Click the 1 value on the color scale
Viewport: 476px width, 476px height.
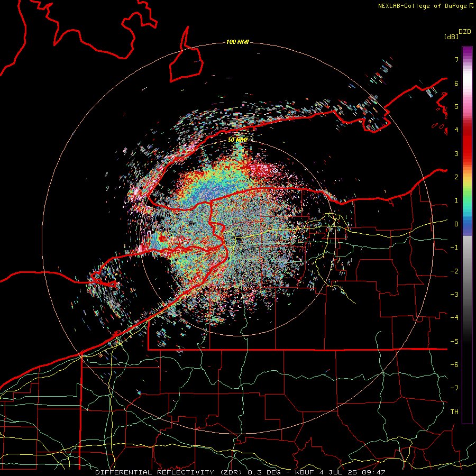point(456,200)
